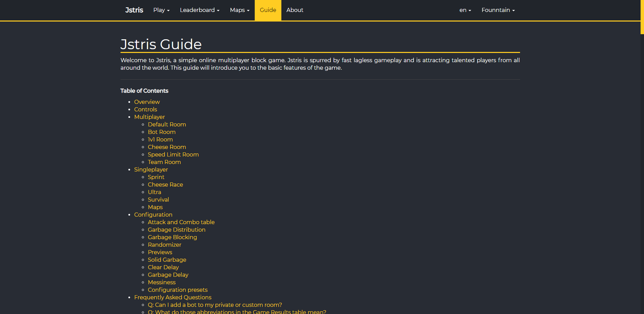Expand the Play dropdown menu

(x=162, y=10)
